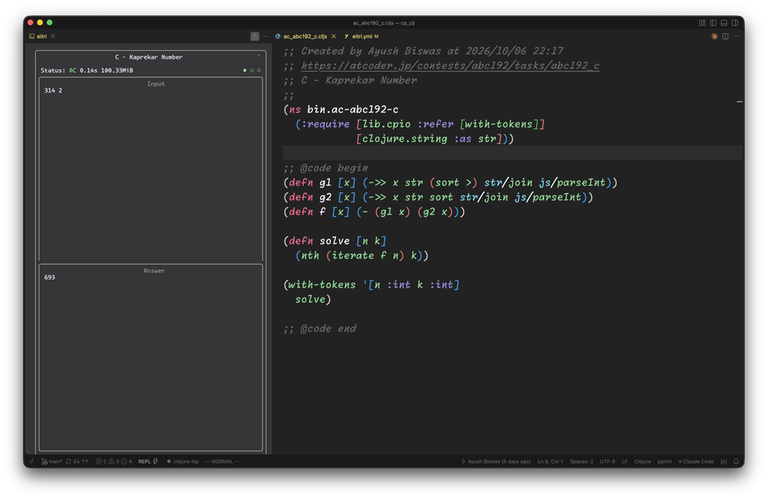Click the pprint status bar item
The image size is (768, 499).
coord(664,461)
